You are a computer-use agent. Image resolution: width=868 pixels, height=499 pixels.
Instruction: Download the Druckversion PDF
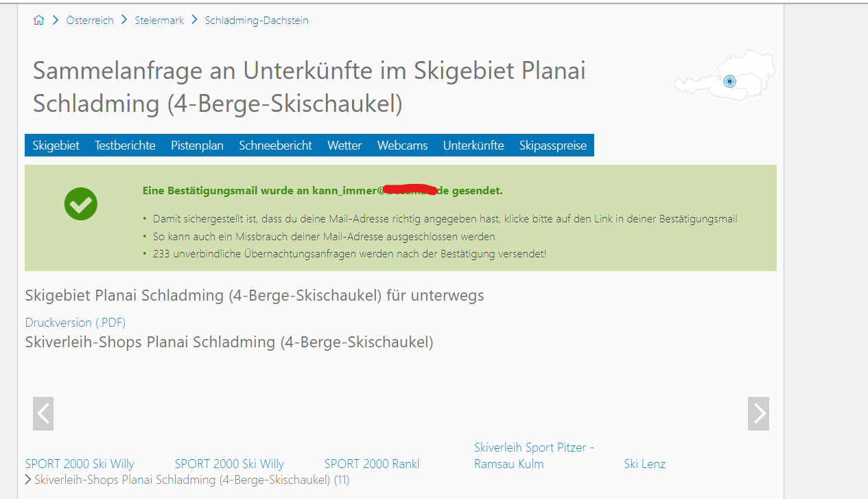coord(75,323)
